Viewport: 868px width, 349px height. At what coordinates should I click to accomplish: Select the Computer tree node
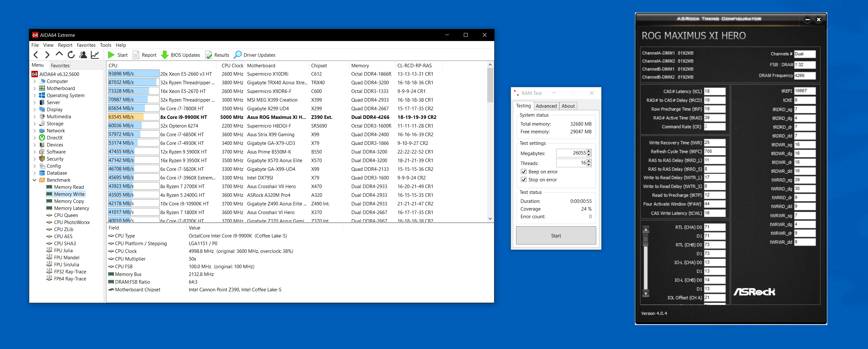pos(57,81)
